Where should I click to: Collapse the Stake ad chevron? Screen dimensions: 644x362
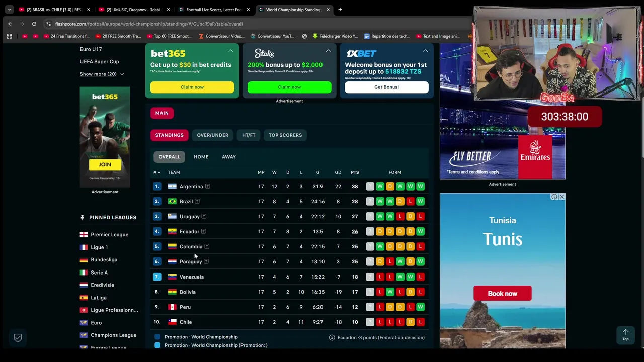click(328, 51)
